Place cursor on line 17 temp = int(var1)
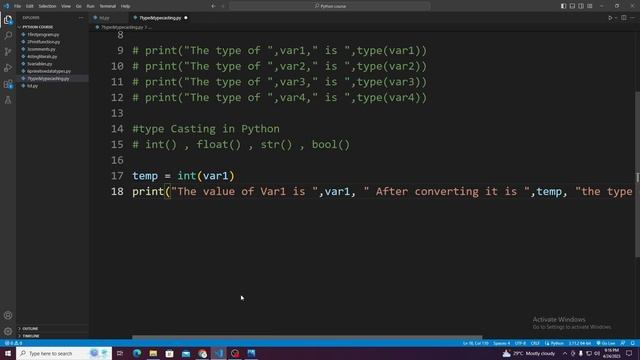Image resolution: width=640 pixels, height=360 pixels. pyautogui.click(x=183, y=176)
